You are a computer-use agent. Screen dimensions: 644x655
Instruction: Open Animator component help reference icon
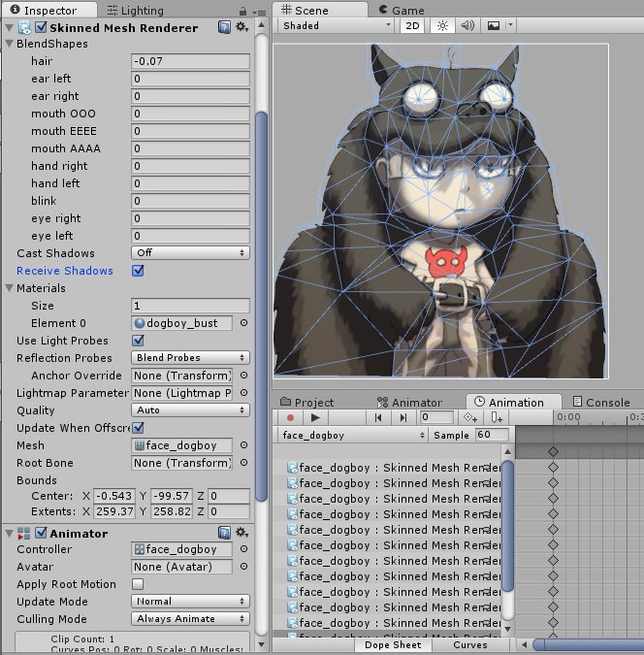coord(224,533)
